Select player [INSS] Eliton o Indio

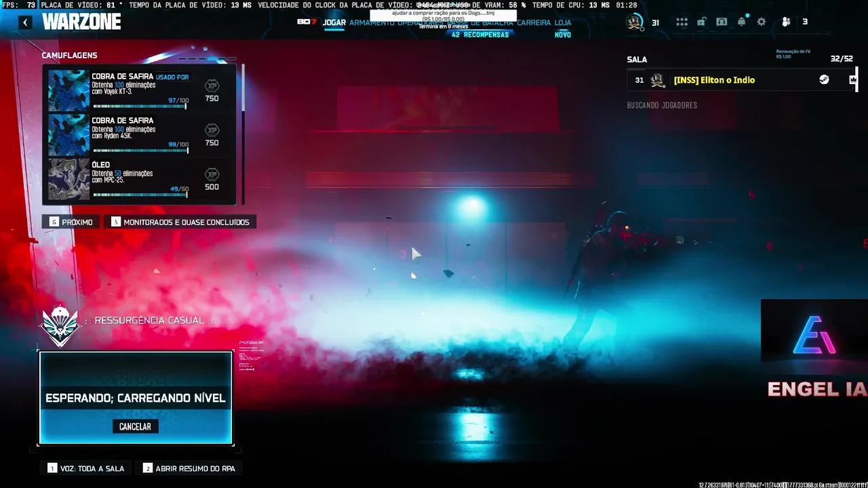pos(742,80)
